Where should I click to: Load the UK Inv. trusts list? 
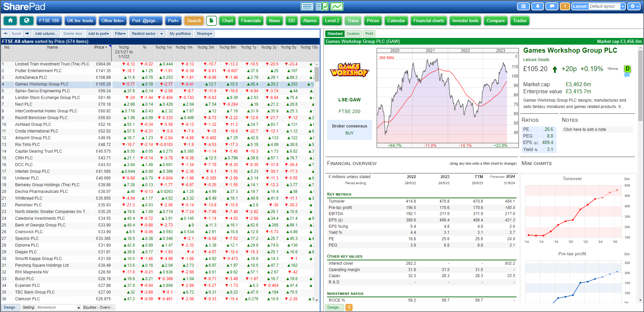80,21
